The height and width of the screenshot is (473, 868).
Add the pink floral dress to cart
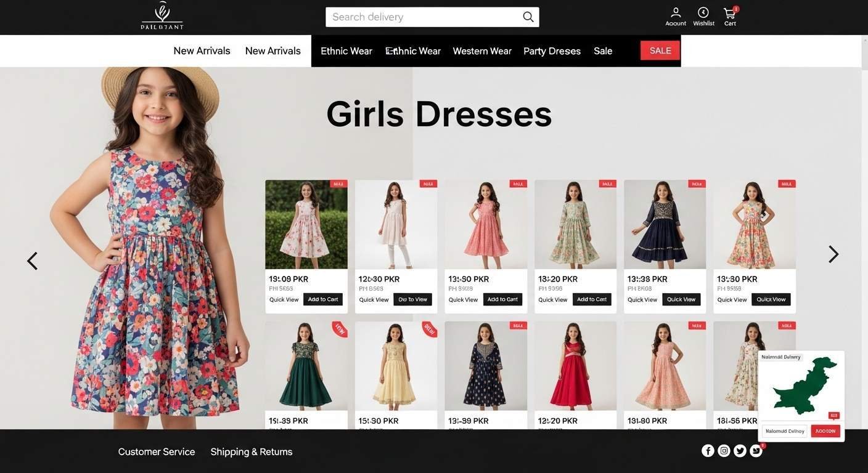pyautogui.click(x=322, y=299)
